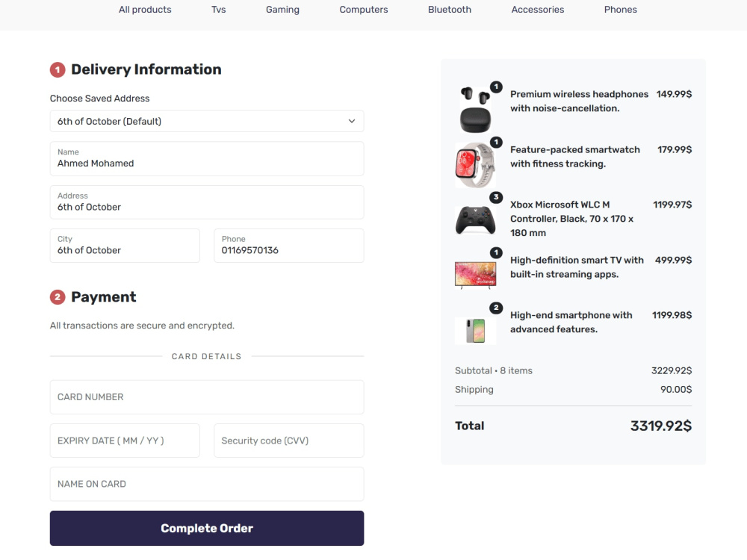Focus the NAME ON CARD field
The image size is (747, 560).
tap(207, 484)
